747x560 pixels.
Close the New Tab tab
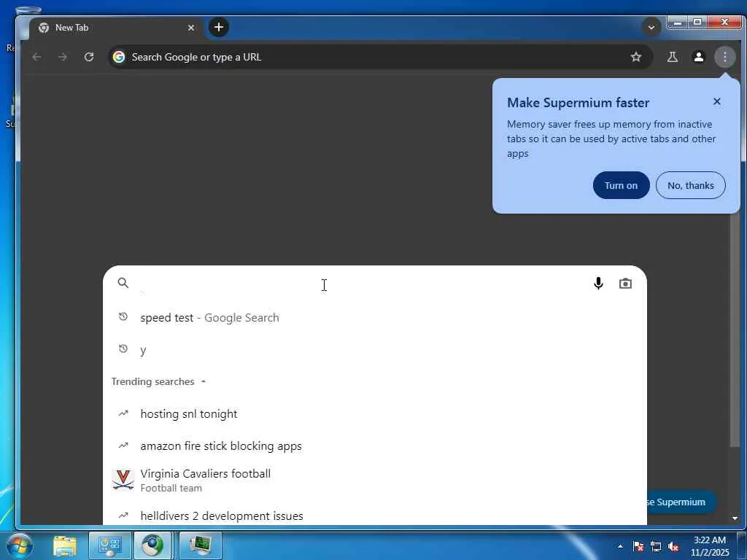point(191,28)
